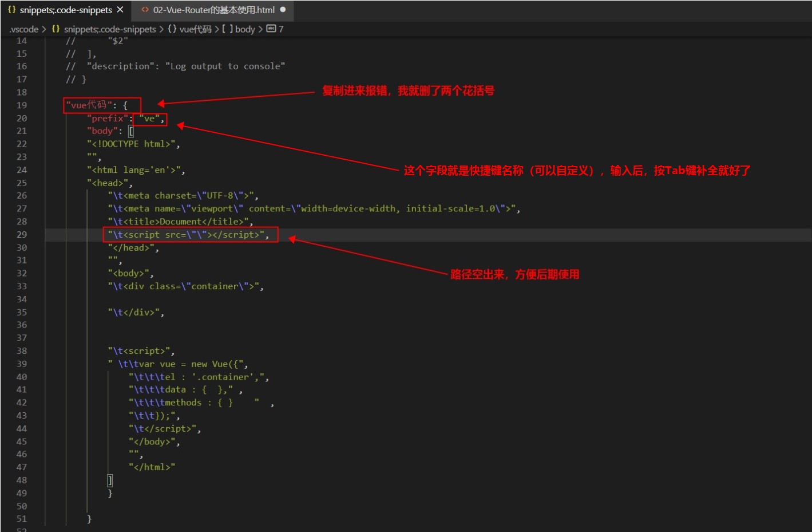This screenshot has height=532, width=812.
Task: Click line number 38 in the gutter
Action: (22, 351)
